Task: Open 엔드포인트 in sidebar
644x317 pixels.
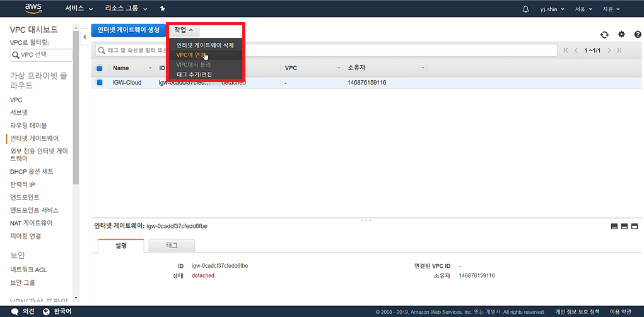Action: pyautogui.click(x=25, y=197)
